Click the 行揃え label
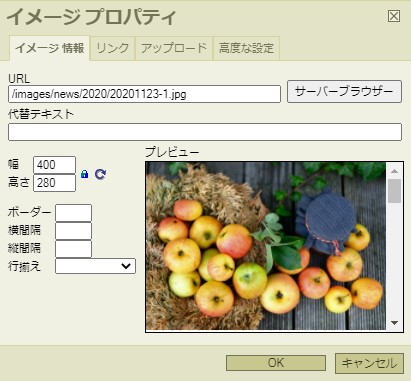 tap(25, 266)
